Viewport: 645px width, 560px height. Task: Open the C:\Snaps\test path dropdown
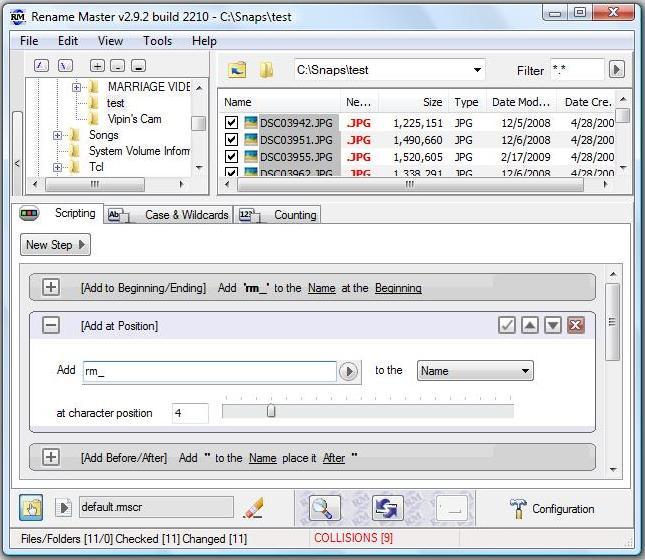477,70
